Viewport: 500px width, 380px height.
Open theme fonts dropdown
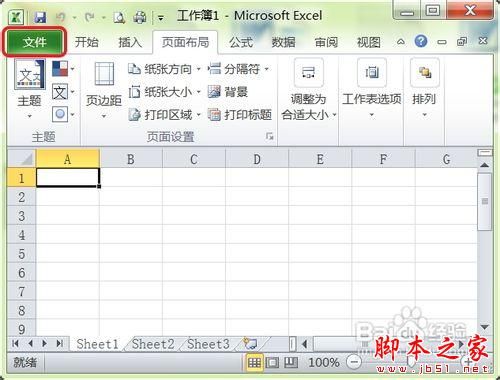pos(63,92)
